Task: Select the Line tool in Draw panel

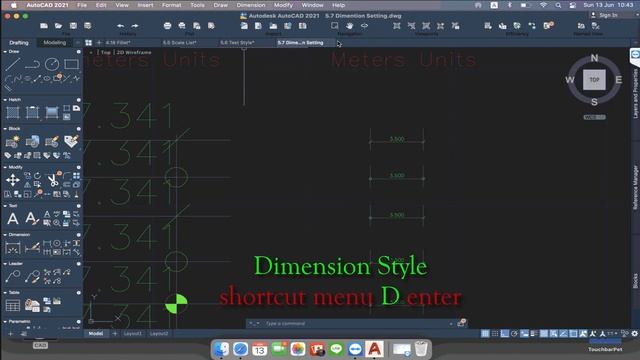Action: pos(13,64)
